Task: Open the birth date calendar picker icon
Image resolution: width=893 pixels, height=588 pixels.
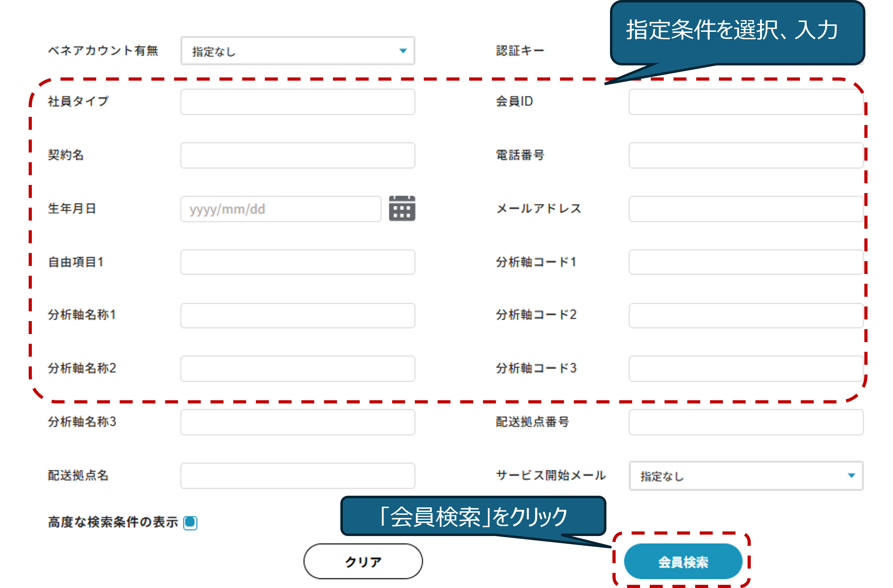Action: tap(402, 209)
